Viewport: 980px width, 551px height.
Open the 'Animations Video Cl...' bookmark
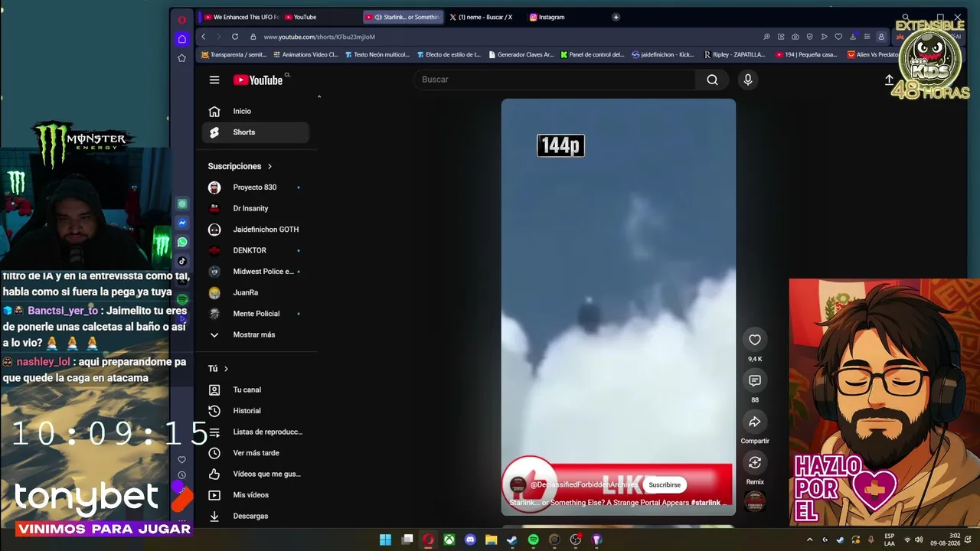point(305,55)
